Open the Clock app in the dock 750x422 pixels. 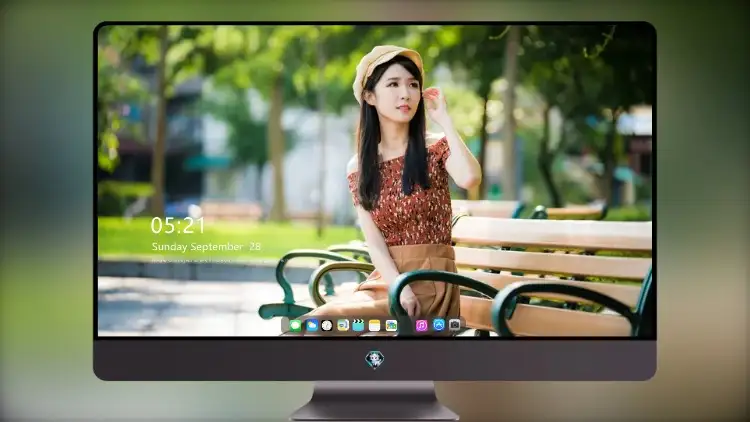pos(327,326)
